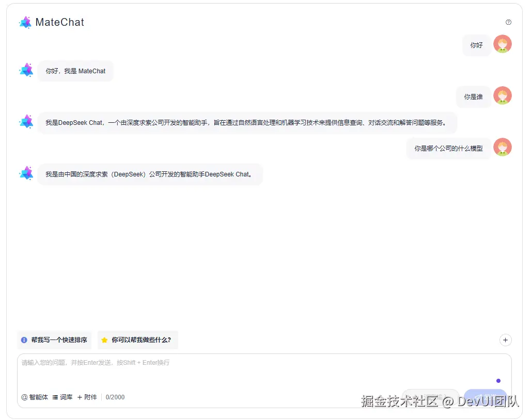Click the purple dot in input box
531x420 pixels.
[x=498, y=381]
